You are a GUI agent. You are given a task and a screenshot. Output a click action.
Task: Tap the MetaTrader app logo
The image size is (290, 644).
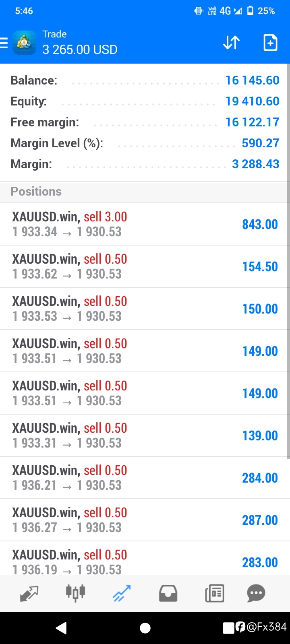24,43
